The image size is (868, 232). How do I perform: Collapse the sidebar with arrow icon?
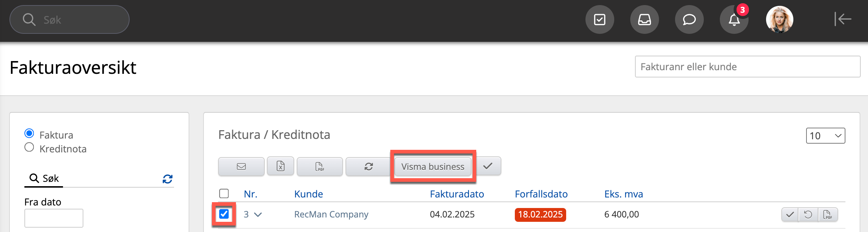(x=843, y=19)
